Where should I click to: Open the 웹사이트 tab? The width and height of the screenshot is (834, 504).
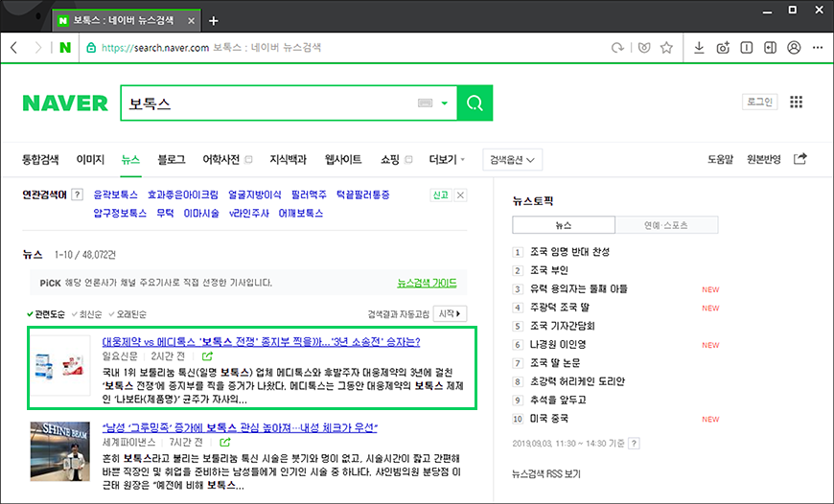(x=343, y=159)
